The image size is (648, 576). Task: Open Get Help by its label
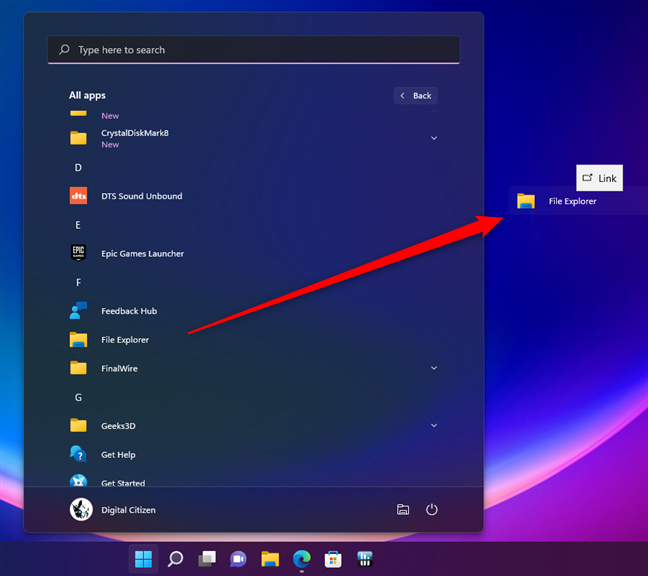point(118,455)
